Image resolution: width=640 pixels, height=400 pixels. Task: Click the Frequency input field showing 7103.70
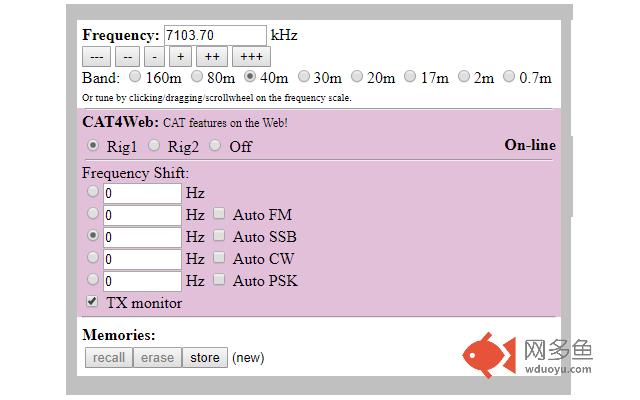point(215,36)
